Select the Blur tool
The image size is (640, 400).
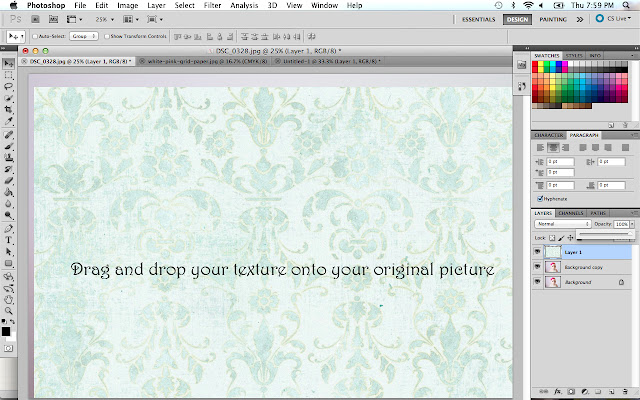coord(8,204)
